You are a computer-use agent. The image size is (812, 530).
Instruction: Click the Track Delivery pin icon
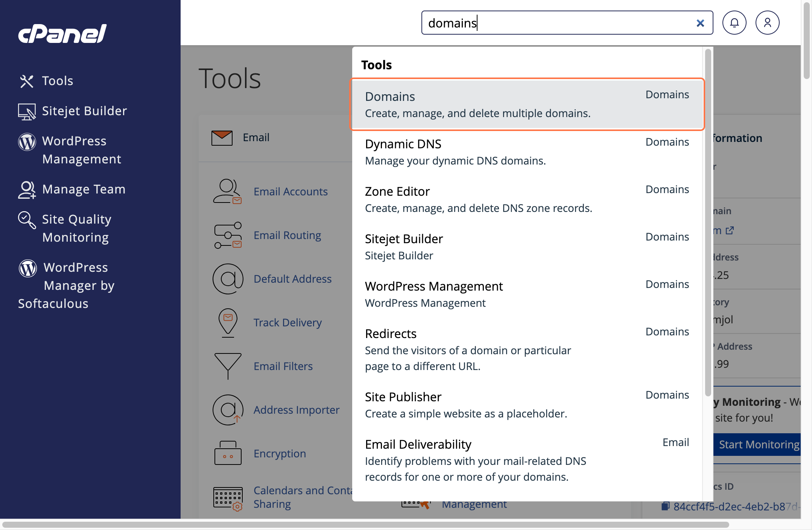pos(228,323)
